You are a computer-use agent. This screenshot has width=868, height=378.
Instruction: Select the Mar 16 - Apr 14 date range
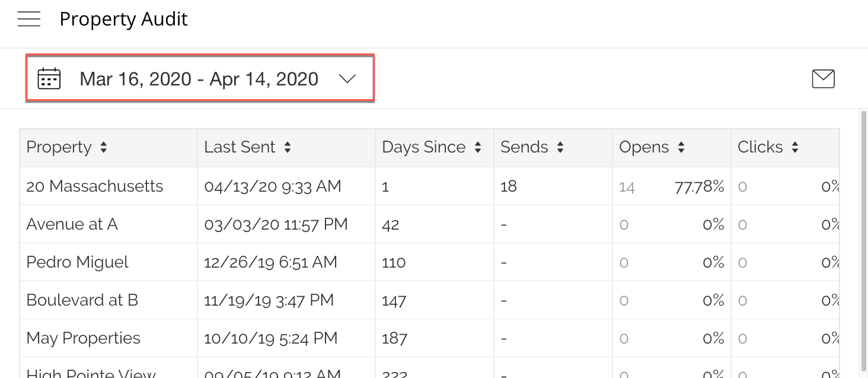199,79
